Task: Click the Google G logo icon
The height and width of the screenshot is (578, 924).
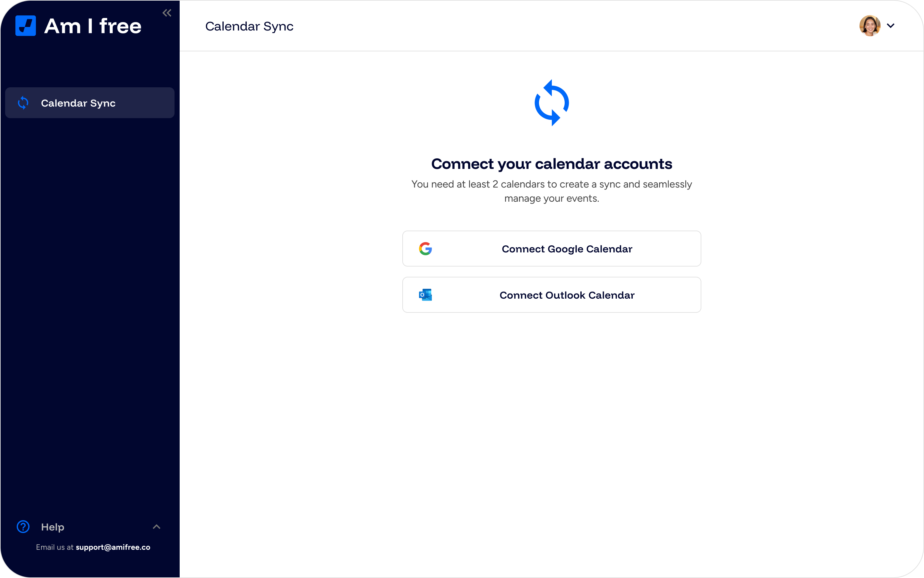Action: pyautogui.click(x=425, y=249)
